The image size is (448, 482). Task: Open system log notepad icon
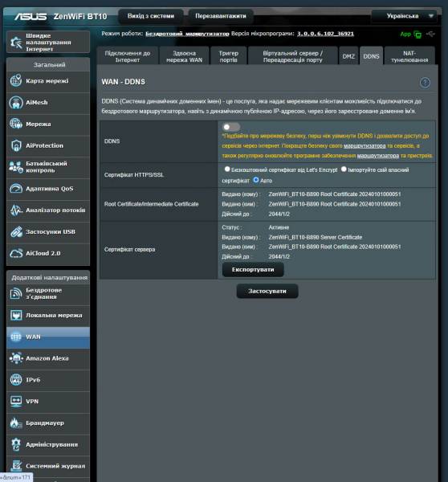pyautogui.click(x=16, y=466)
